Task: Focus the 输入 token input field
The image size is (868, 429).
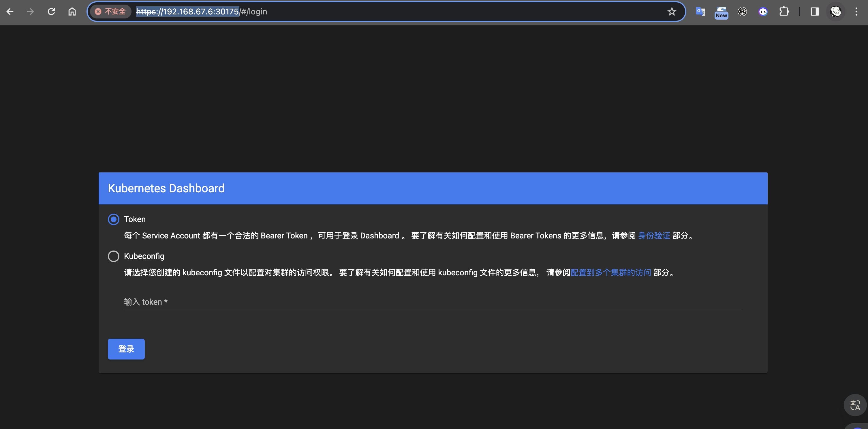Action: (433, 302)
